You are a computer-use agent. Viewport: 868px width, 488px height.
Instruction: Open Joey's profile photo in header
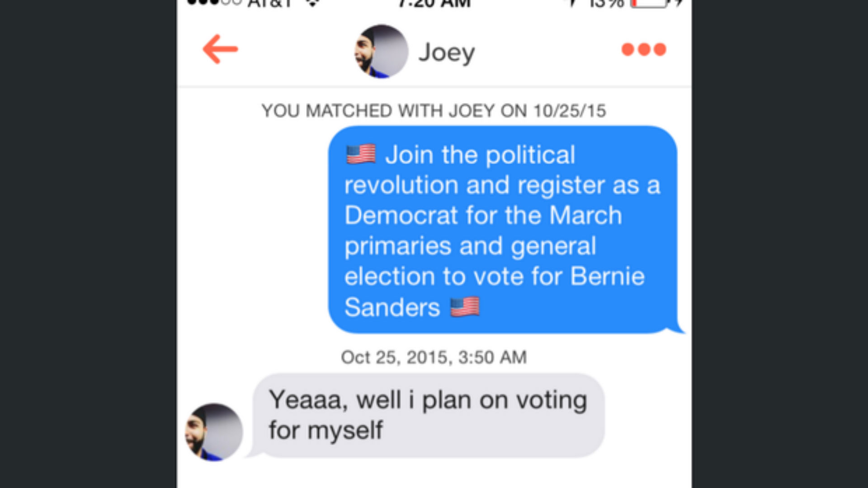click(x=381, y=52)
